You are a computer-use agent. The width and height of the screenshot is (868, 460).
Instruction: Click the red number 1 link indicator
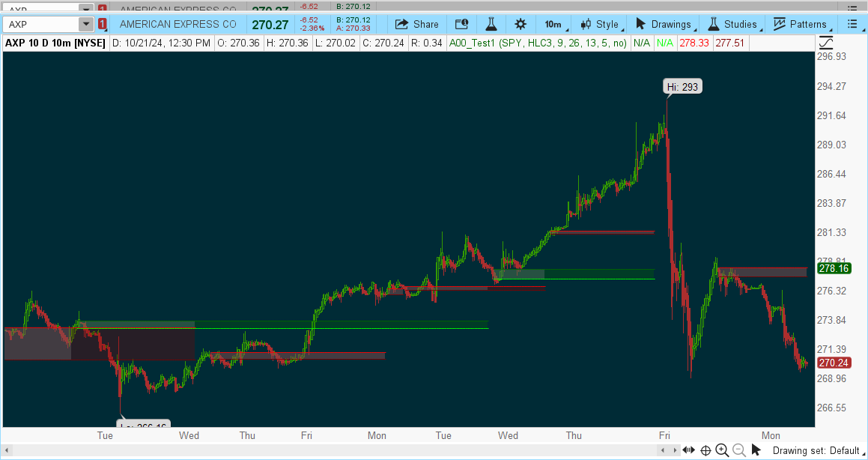coord(103,25)
